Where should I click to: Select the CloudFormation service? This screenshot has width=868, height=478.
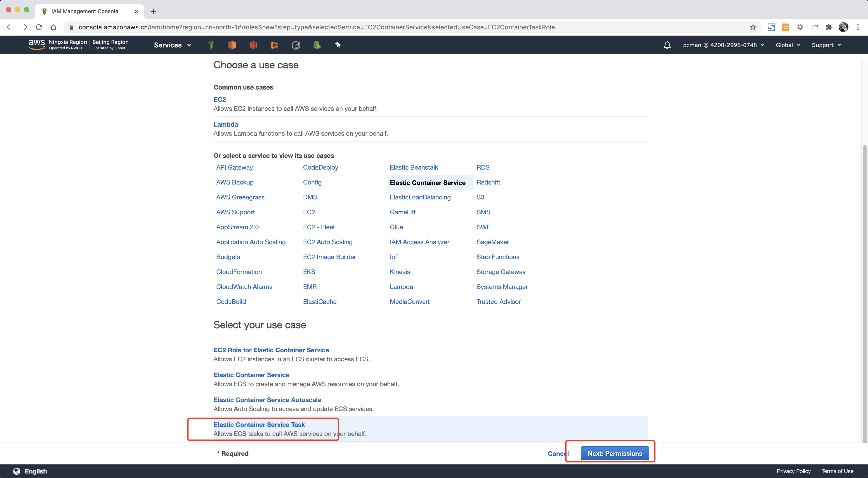(239, 272)
